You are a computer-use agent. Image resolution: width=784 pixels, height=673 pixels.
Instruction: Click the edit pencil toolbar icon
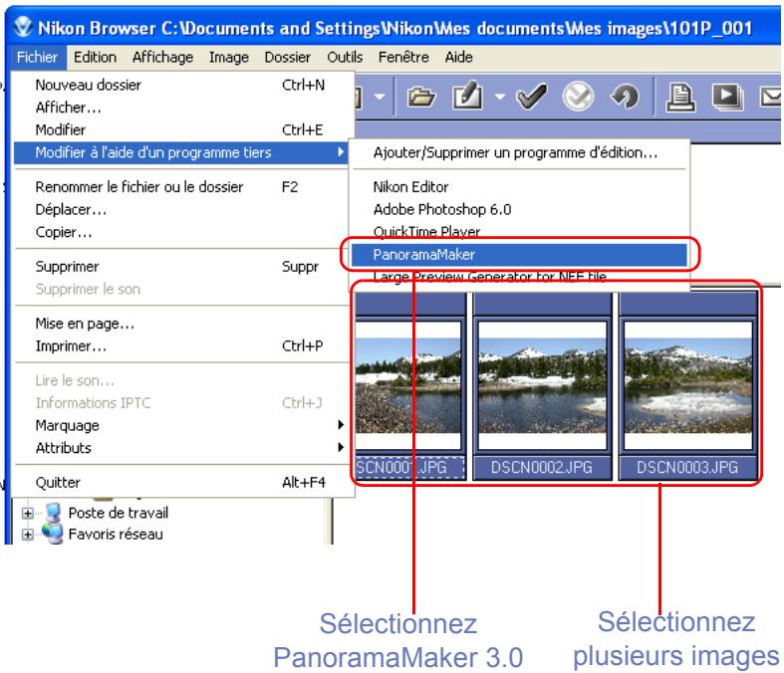tap(468, 95)
